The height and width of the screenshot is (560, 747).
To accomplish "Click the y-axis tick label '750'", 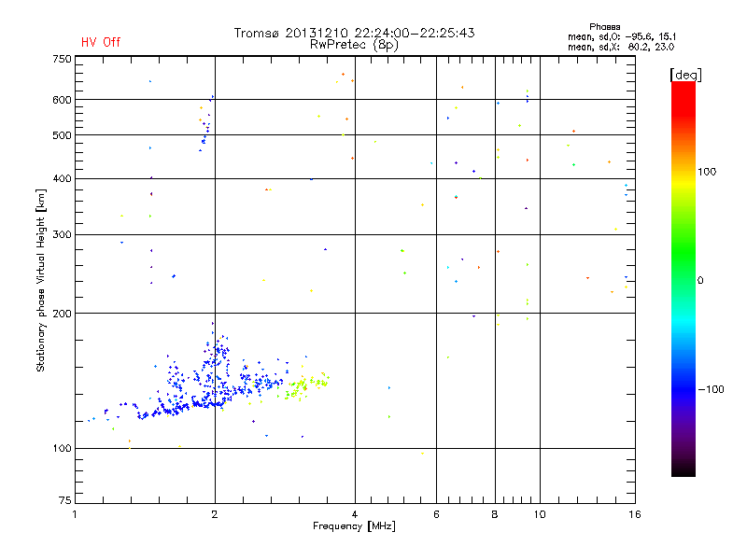I will 62,59.
